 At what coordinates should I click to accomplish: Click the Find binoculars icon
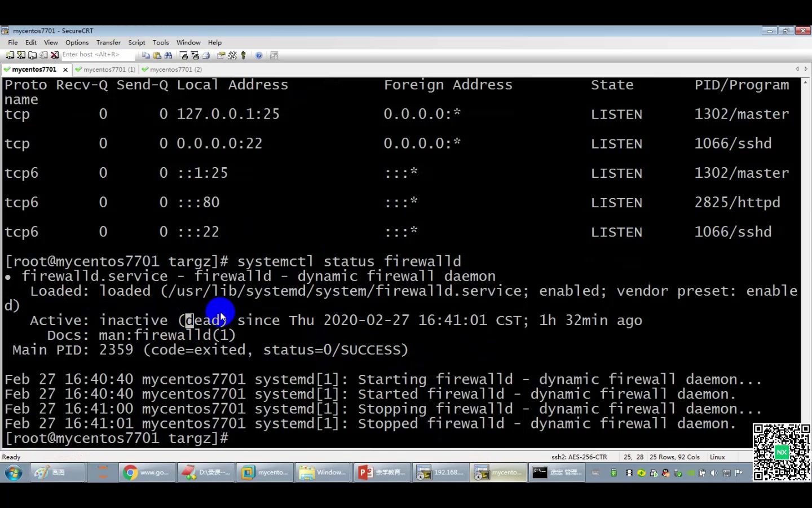[x=168, y=55]
